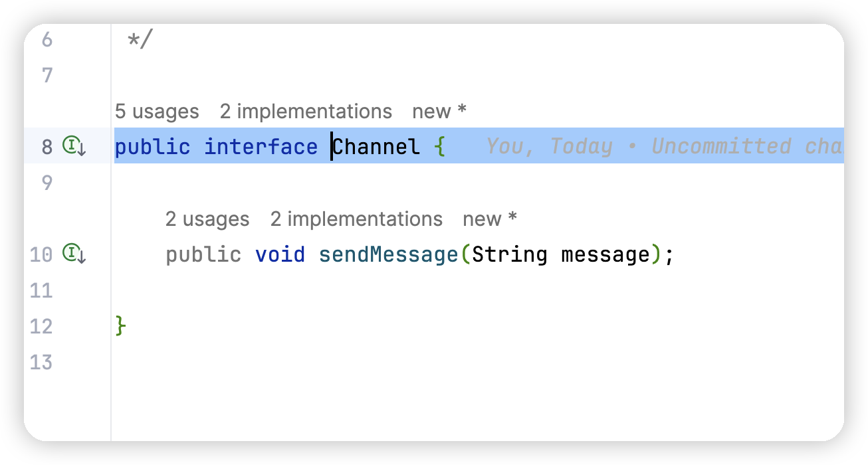Open the "2 usages" hint above sendMessage
This screenshot has width=868, height=465.
207,219
